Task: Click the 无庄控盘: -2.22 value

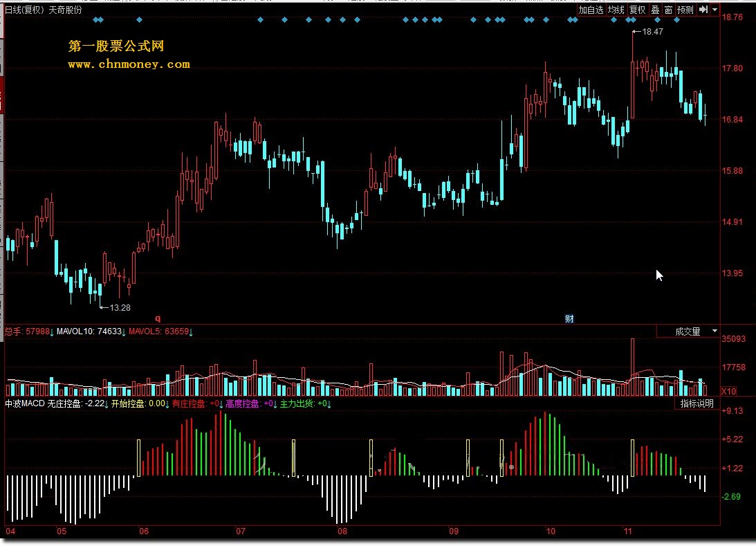Action: coord(75,403)
